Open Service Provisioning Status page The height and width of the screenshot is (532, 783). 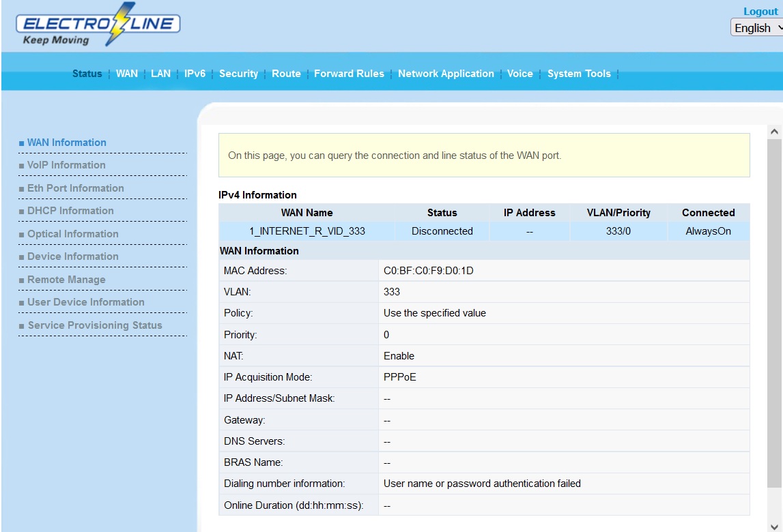pos(95,325)
